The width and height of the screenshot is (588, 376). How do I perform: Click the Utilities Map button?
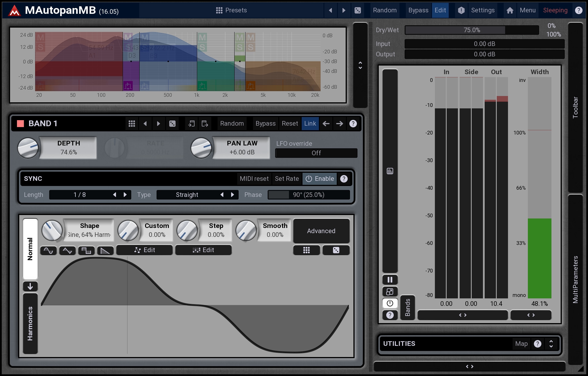click(521, 344)
